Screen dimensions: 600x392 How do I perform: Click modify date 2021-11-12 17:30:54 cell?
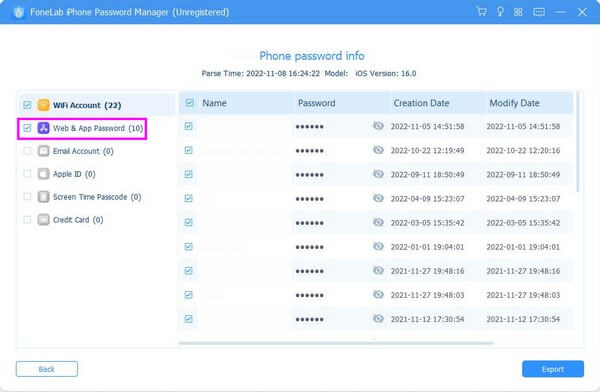pyautogui.click(x=523, y=319)
